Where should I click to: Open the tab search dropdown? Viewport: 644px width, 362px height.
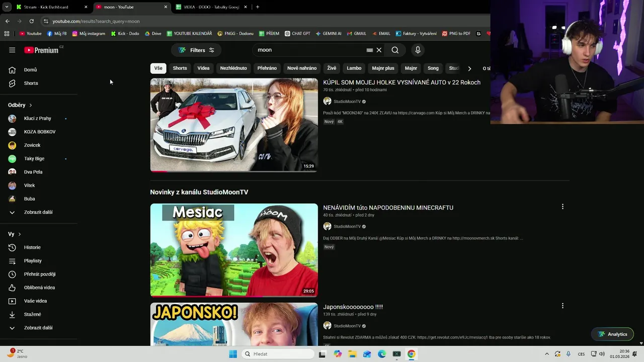[7, 7]
